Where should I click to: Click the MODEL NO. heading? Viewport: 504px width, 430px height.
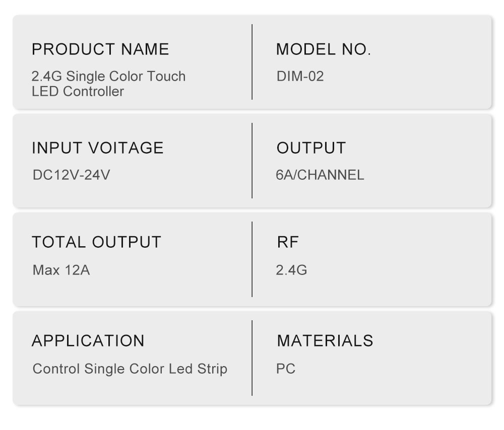(x=323, y=49)
